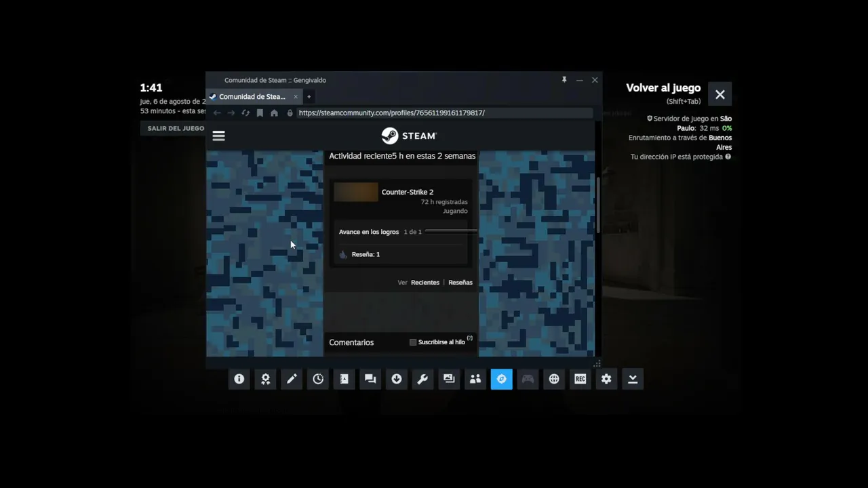The height and width of the screenshot is (488, 868).
Task: Enable the Suscribirse al hilo checkbox
Action: click(413, 342)
